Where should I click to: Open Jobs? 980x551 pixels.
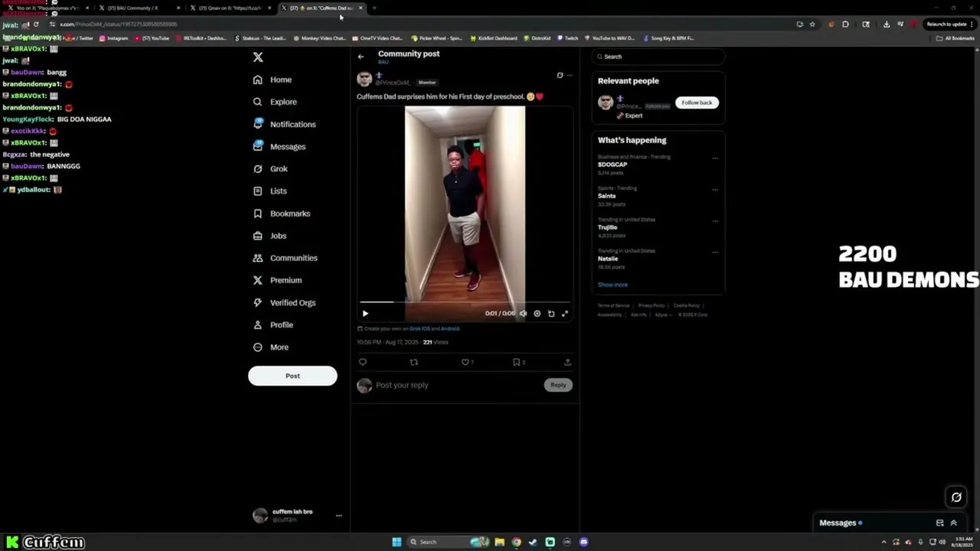tap(269, 236)
